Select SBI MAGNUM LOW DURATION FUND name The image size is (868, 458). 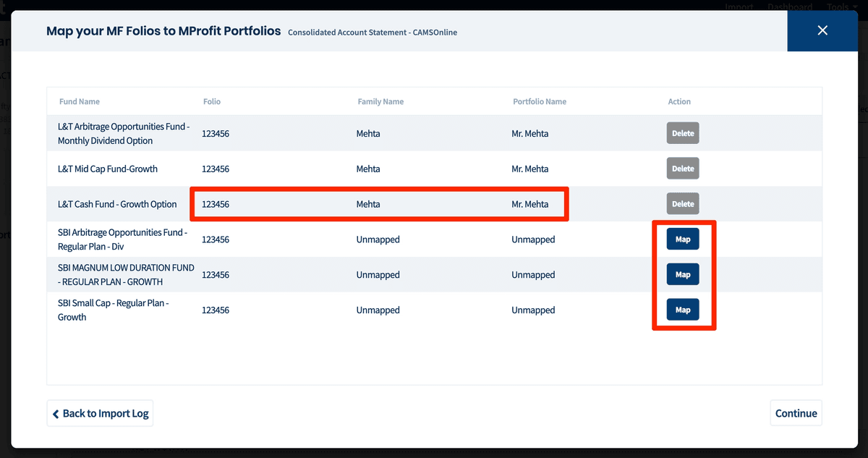click(126, 275)
